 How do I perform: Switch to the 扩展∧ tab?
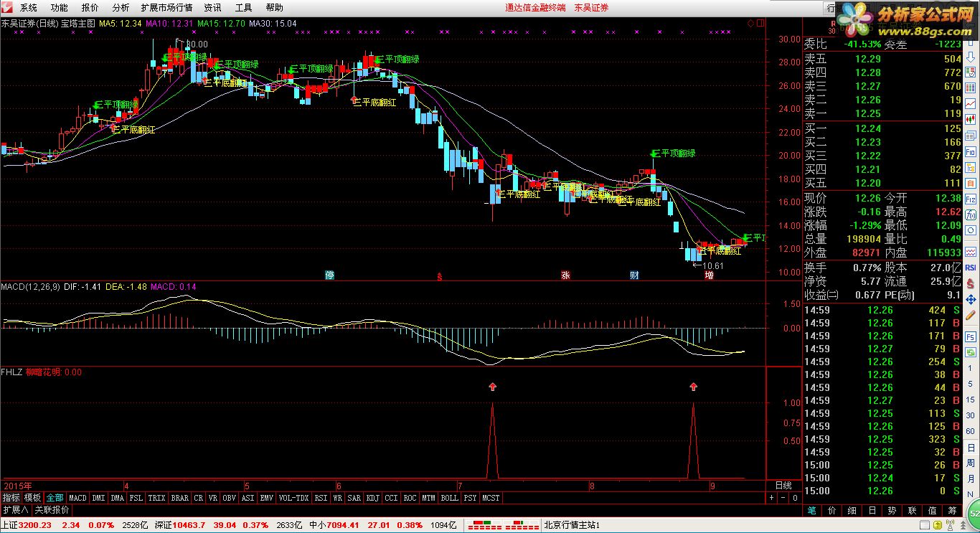tap(15, 510)
